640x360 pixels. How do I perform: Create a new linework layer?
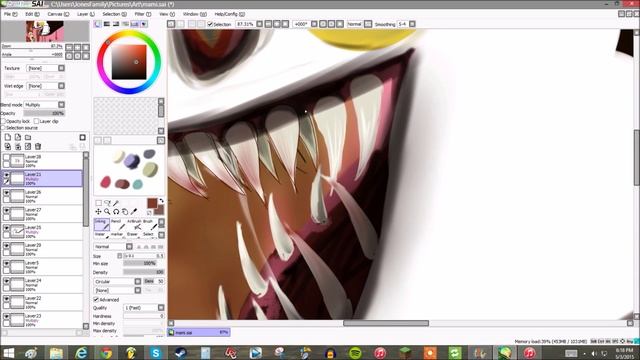coord(18,138)
